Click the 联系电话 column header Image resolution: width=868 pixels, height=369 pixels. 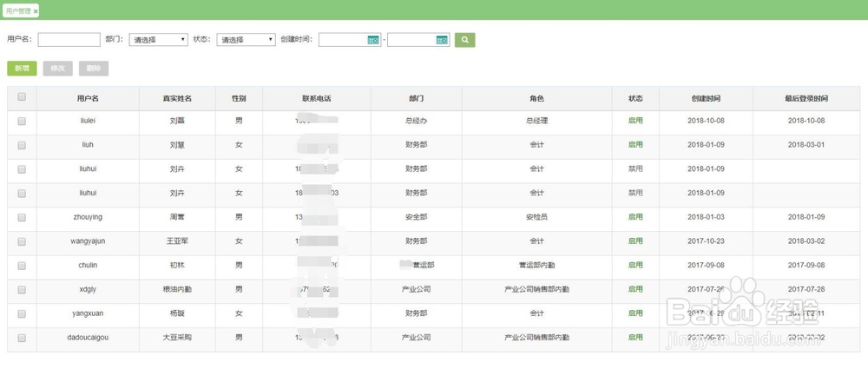click(317, 99)
